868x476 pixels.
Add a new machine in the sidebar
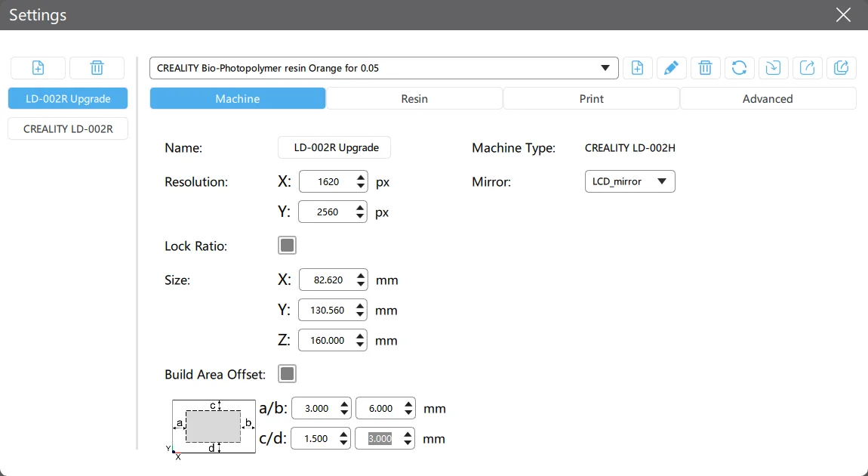(38, 68)
